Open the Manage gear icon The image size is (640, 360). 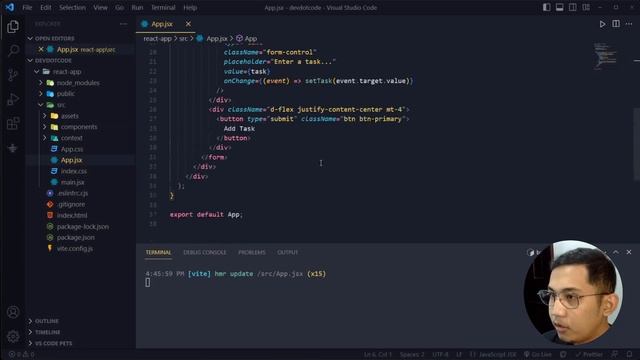(x=13, y=336)
